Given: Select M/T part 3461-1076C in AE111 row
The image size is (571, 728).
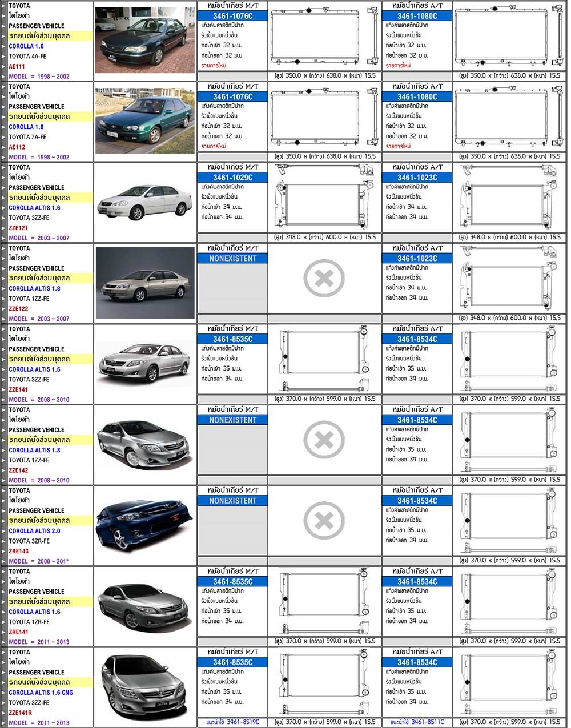Looking at the screenshot, I should pos(233,16).
